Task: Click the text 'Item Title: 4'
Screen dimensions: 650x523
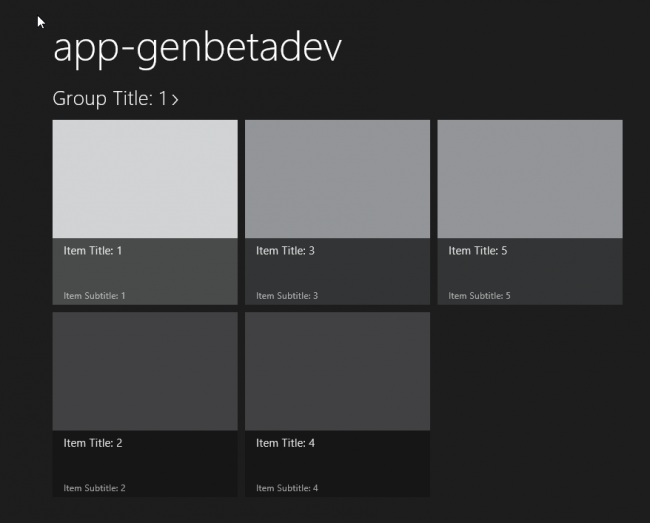Action: coord(285,443)
